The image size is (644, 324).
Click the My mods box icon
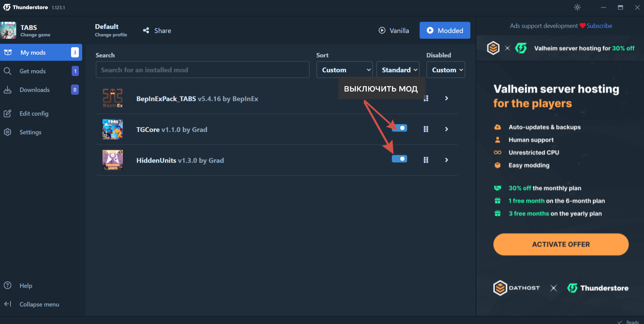[8, 52]
